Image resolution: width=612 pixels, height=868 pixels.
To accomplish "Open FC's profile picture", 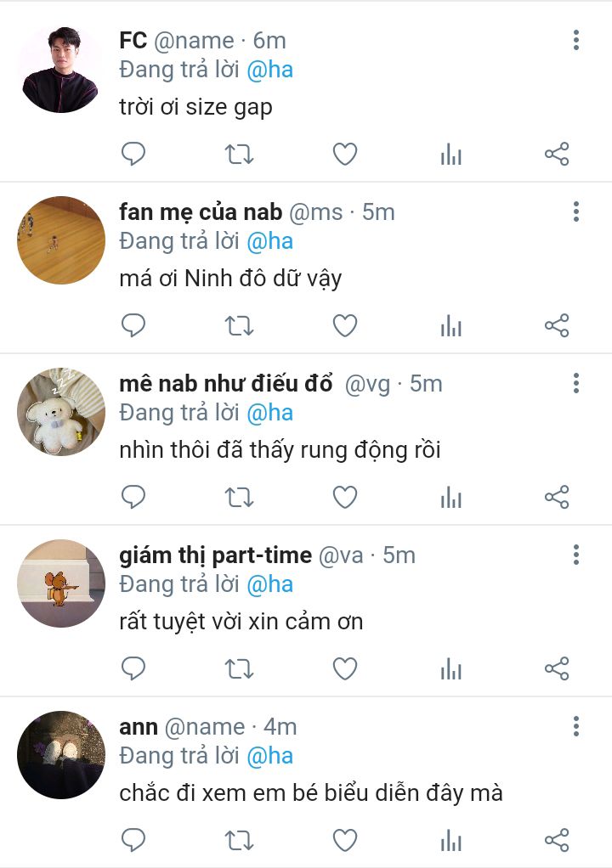I will pos(61,69).
